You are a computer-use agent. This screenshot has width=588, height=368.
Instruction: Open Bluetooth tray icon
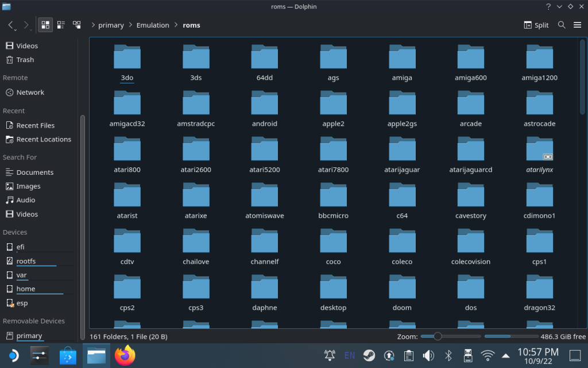pos(448,355)
